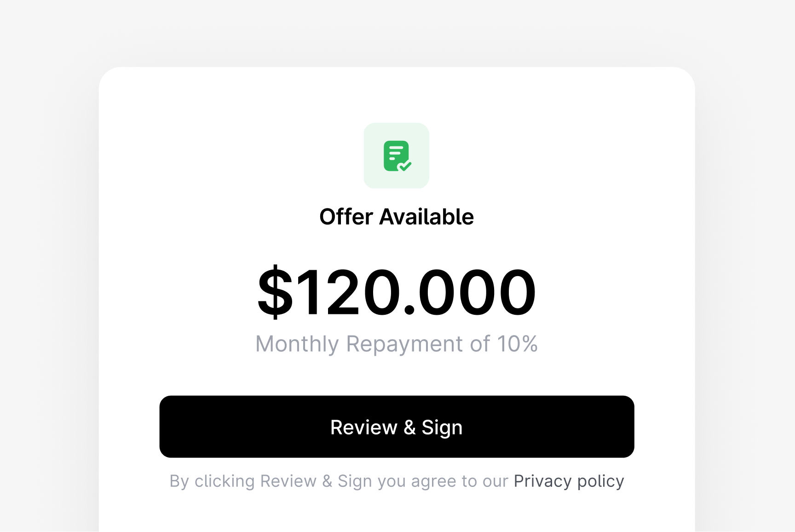Select the circular checkmark mark on the icon
795x532 pixels.
click(x=405, y=167)
